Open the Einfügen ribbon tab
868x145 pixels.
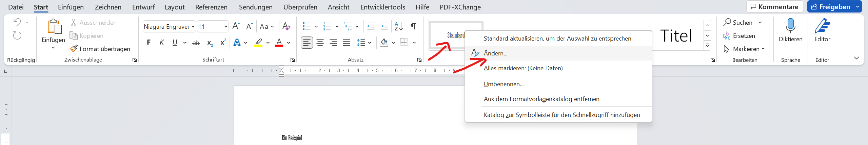coord(71,7)
